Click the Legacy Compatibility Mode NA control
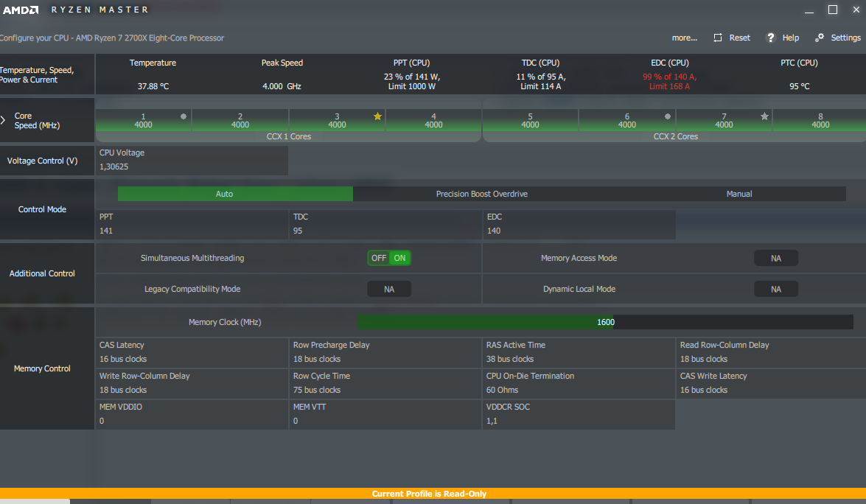Viewport: 866px width, 504px height. pyautogui.click(x=389, y=290)
